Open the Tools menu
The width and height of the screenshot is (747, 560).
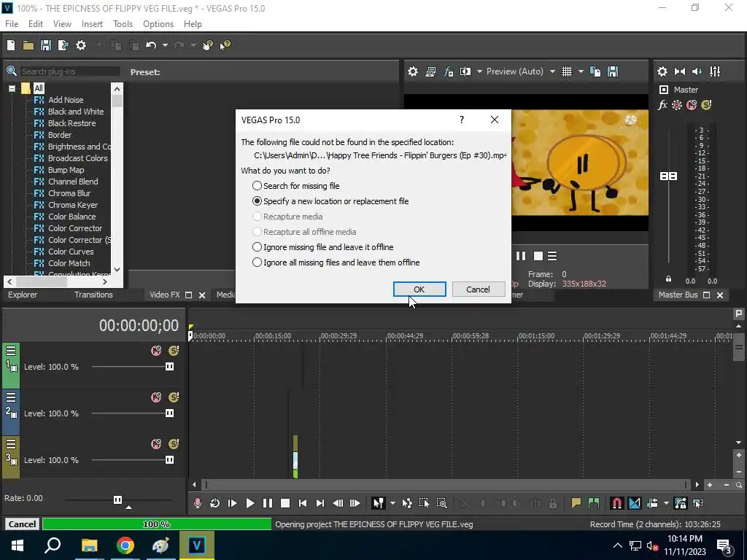coord(123,24)
